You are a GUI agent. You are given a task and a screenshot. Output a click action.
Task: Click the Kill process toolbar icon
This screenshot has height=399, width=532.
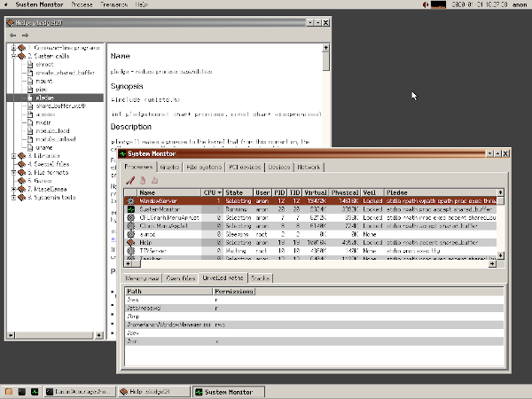[130, 180]
